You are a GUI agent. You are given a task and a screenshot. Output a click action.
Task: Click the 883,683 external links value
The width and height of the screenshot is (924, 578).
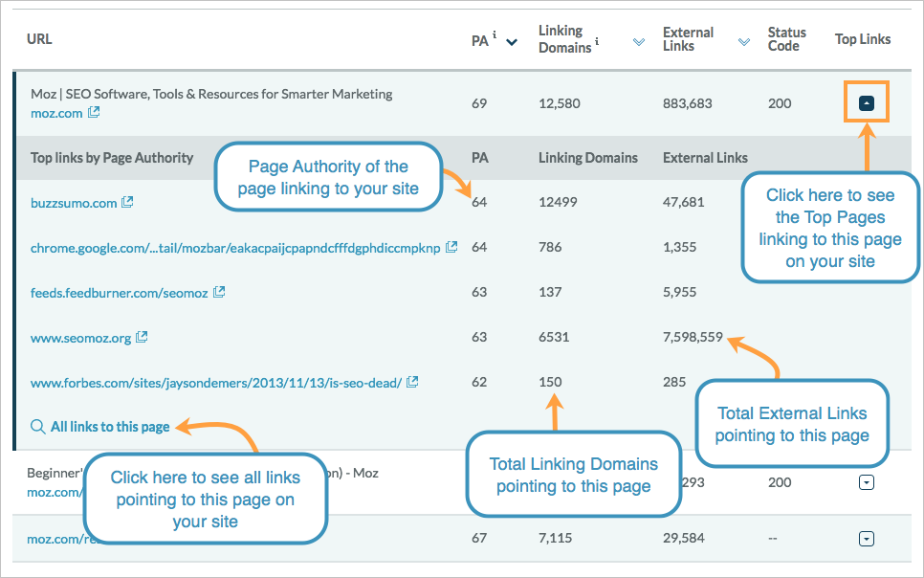click(x=687, y=103)
